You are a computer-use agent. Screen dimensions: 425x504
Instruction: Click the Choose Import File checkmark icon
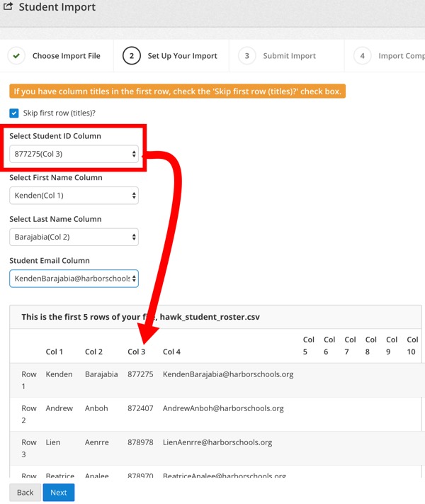(x=16, y=55)
